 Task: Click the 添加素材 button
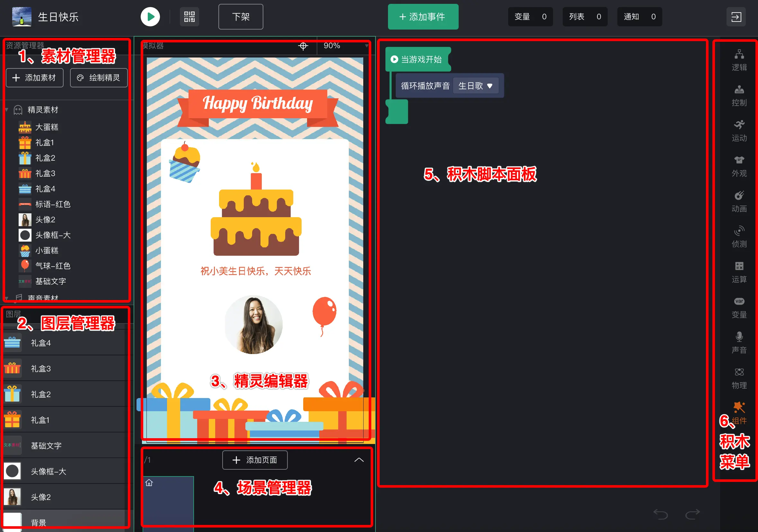(x=35, y=78)
